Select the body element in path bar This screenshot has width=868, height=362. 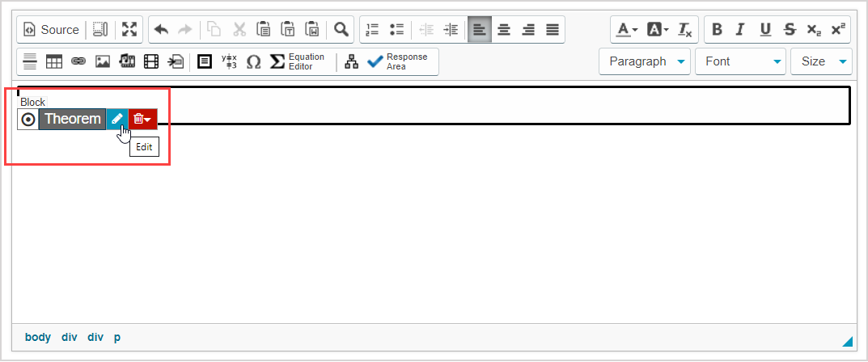pos(37,337)
